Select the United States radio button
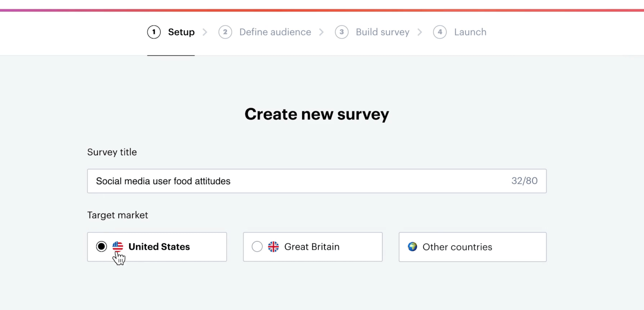Image resolution: width=644 pixels, height=310 pixels. click(x=102, y=247)
